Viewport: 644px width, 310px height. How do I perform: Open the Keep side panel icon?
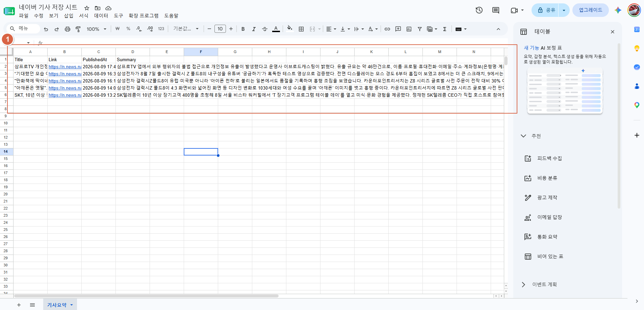(637, 48)
